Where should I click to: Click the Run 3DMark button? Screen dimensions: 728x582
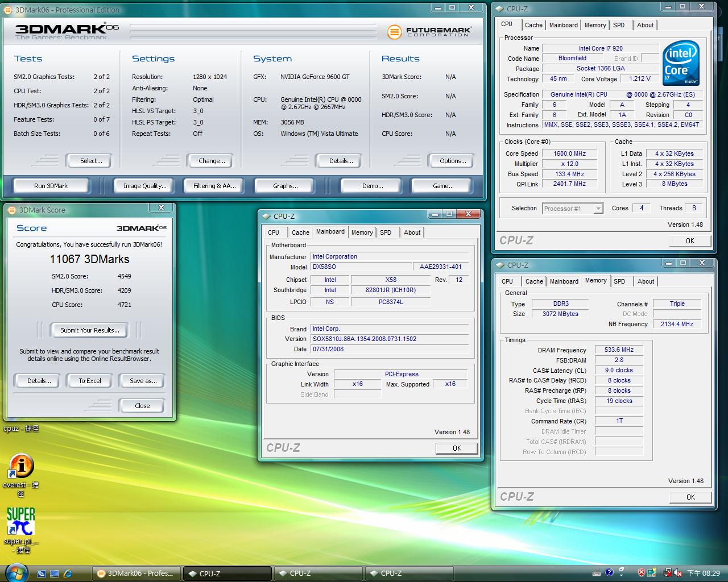(51, 186)
